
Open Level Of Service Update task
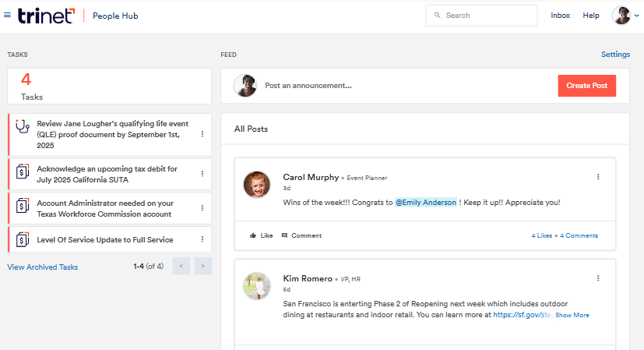pos(104,240)
